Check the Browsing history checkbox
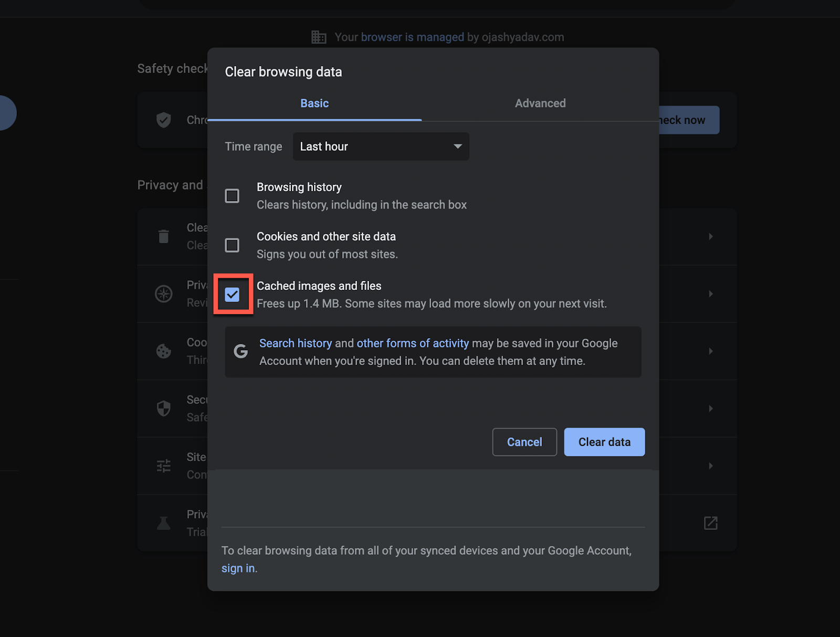The height and width of the screenshot is (637, 840). [x=232, y=196]
